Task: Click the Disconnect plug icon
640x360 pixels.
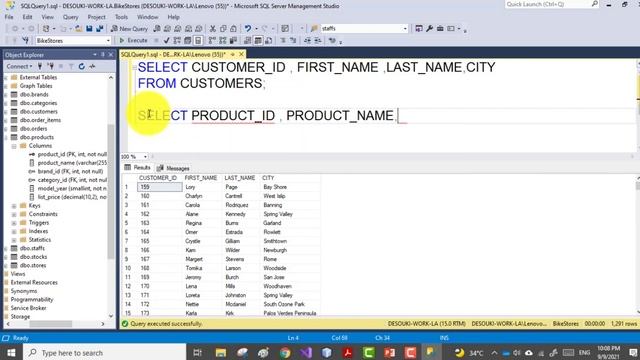Action: pos(51,66)
